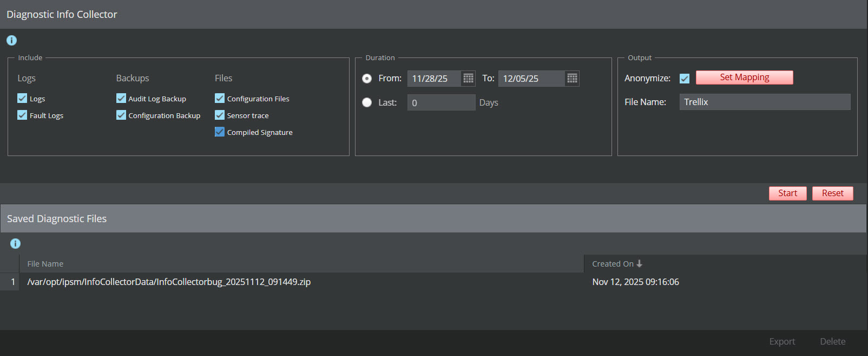Select the Last days radio button
Screen dimensions: 868x356
coord(367,102)
